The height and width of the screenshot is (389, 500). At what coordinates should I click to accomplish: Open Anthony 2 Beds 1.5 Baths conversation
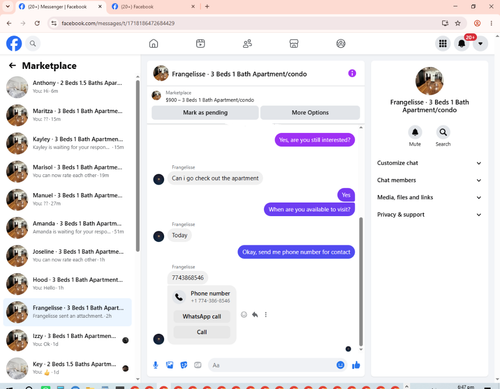tap(67, 87)
